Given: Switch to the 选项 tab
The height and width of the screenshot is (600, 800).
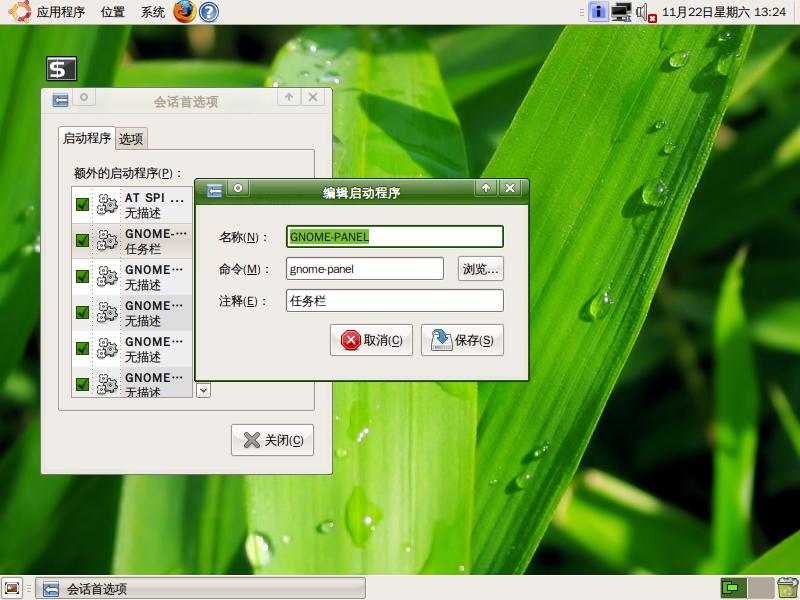Looking at the screenshot, I should coord(131,139).
